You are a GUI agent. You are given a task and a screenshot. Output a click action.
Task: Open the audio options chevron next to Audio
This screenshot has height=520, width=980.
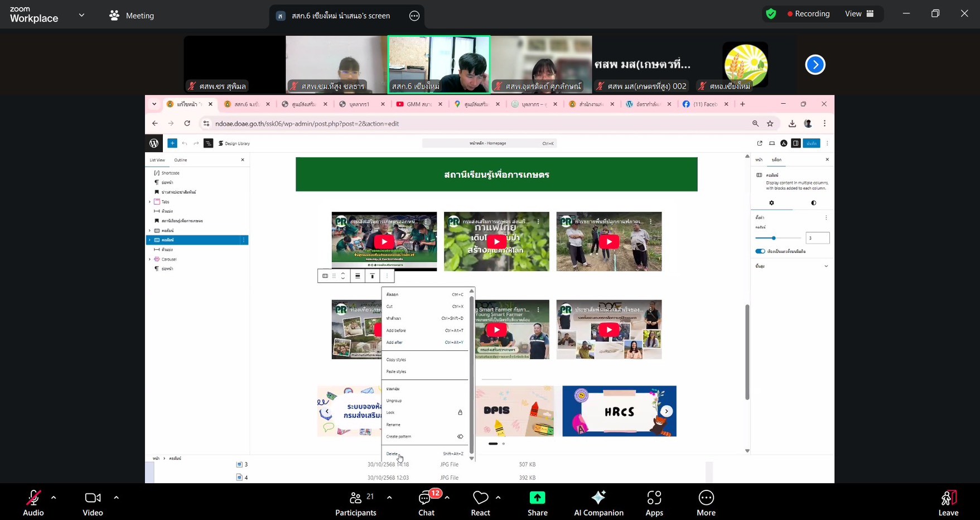pos(54,497)
